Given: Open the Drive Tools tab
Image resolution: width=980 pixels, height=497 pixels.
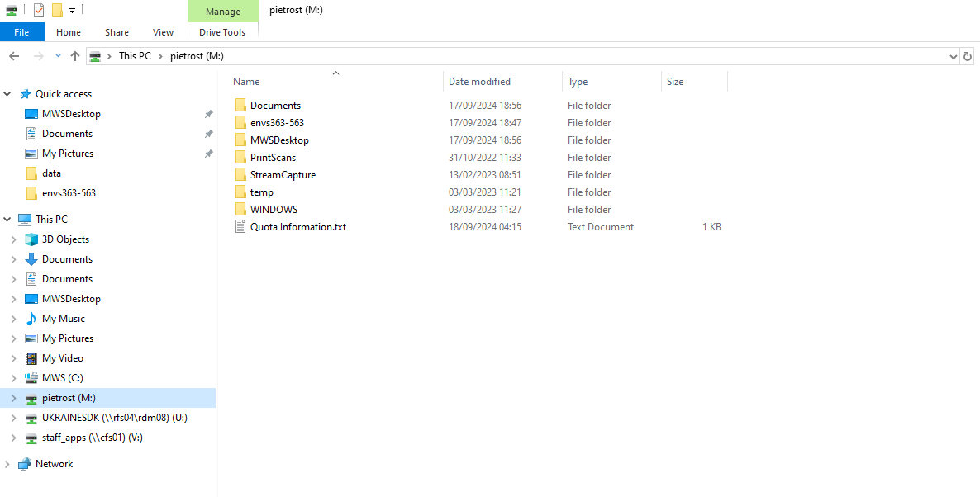Looking at the screenshot, I should pos(222,32).
